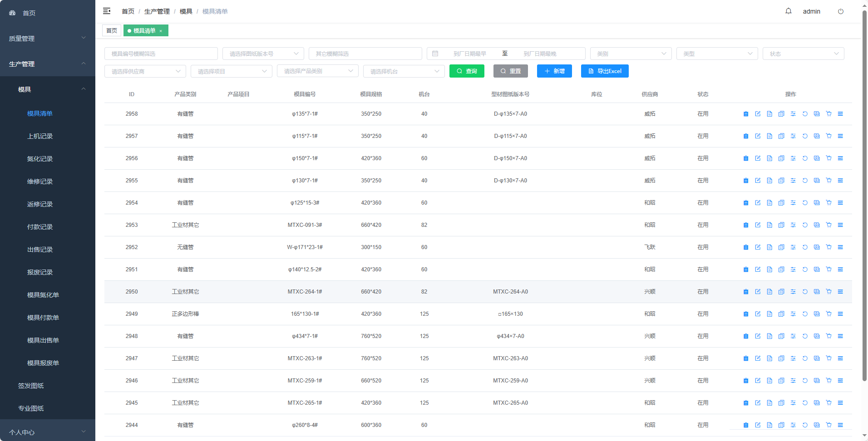Click the money payment icon for row 2952
The width and height of the screenshot is (868, 441).
pos(817,247)
